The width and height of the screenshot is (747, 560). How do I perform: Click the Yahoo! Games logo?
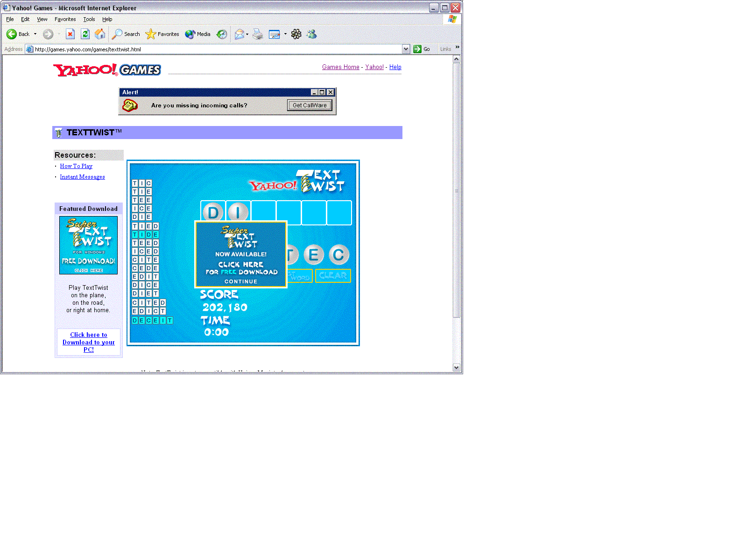tap(107, 70)
